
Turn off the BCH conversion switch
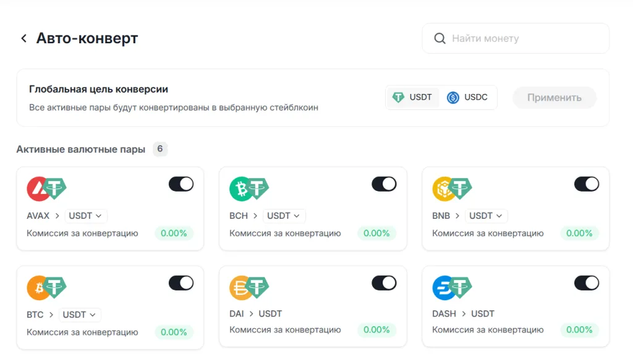[384, 184]
